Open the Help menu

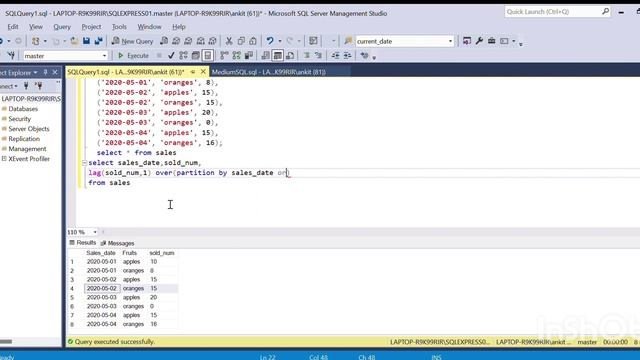tap(179, 27)
